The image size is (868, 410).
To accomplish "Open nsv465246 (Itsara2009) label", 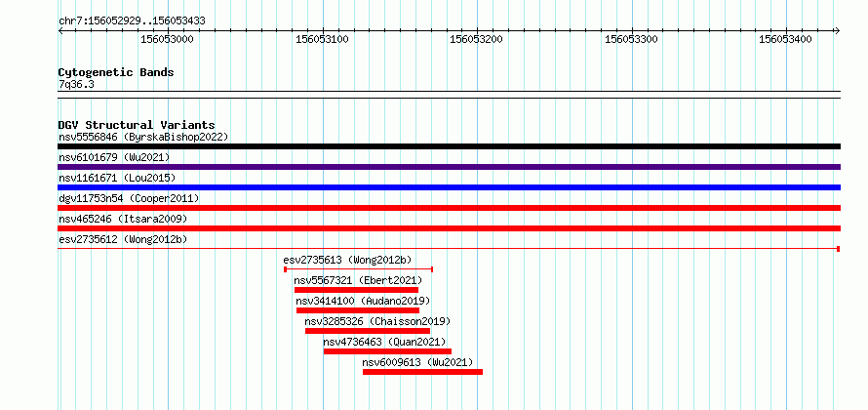I will tap(123, 219).
